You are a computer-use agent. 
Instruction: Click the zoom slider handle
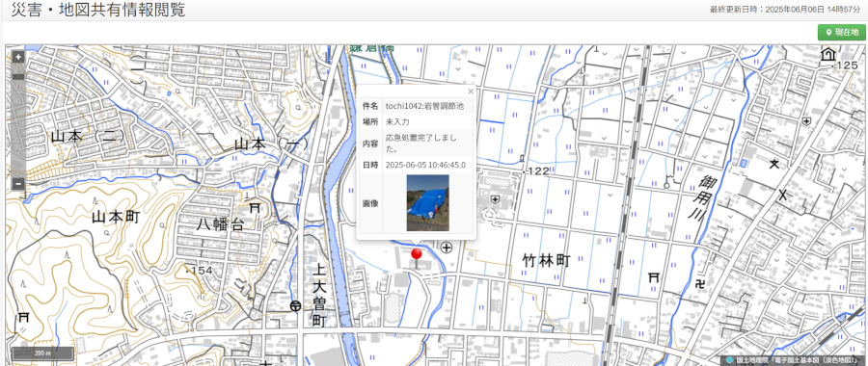point(18,77)
